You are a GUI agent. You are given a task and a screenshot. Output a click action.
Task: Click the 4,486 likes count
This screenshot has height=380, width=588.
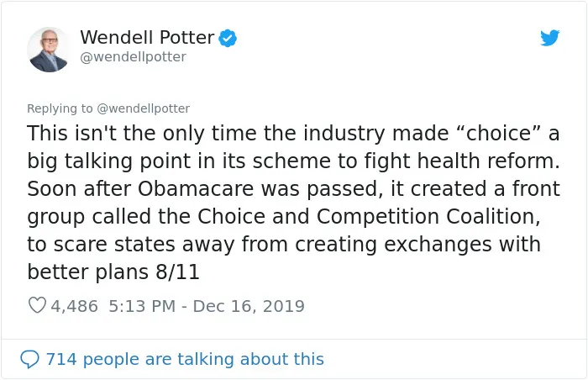(x=74, y=306)
